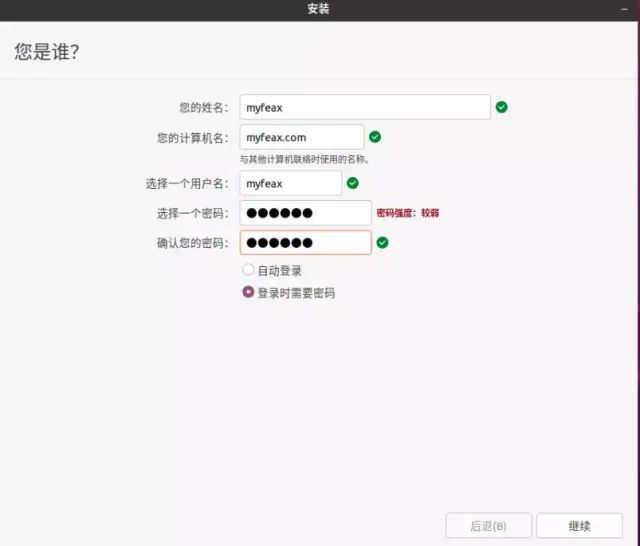Click the 安装 window title bar
The image size is (640, 546).
tap(319, 10)
